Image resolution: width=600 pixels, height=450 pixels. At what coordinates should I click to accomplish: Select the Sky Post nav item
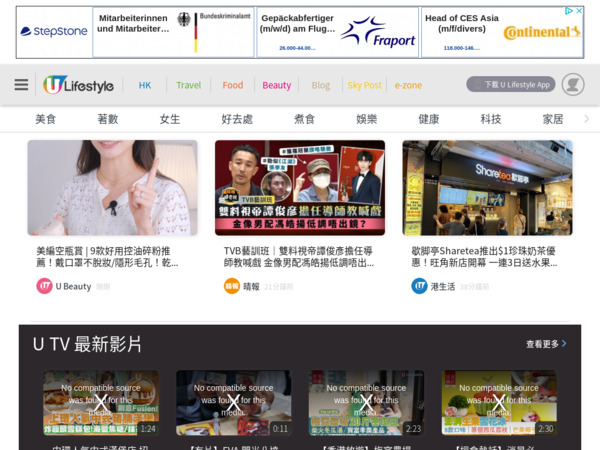[x=364, y=85]
